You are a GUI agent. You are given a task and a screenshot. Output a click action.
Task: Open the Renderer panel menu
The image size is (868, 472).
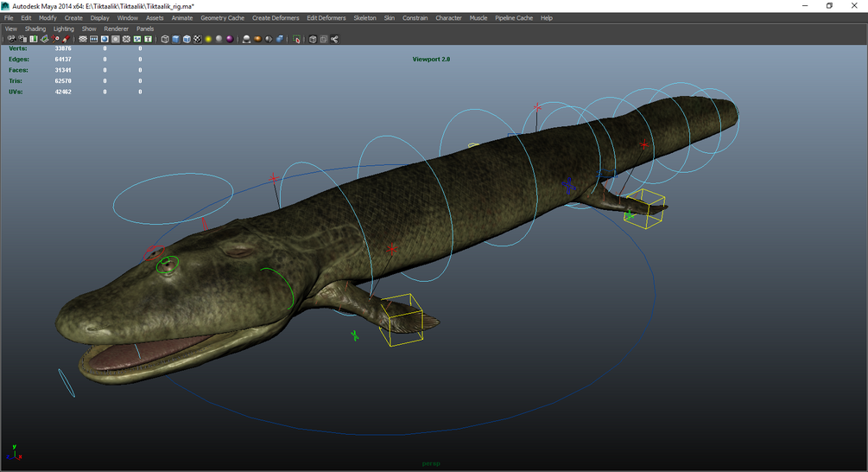click(117, 29)
